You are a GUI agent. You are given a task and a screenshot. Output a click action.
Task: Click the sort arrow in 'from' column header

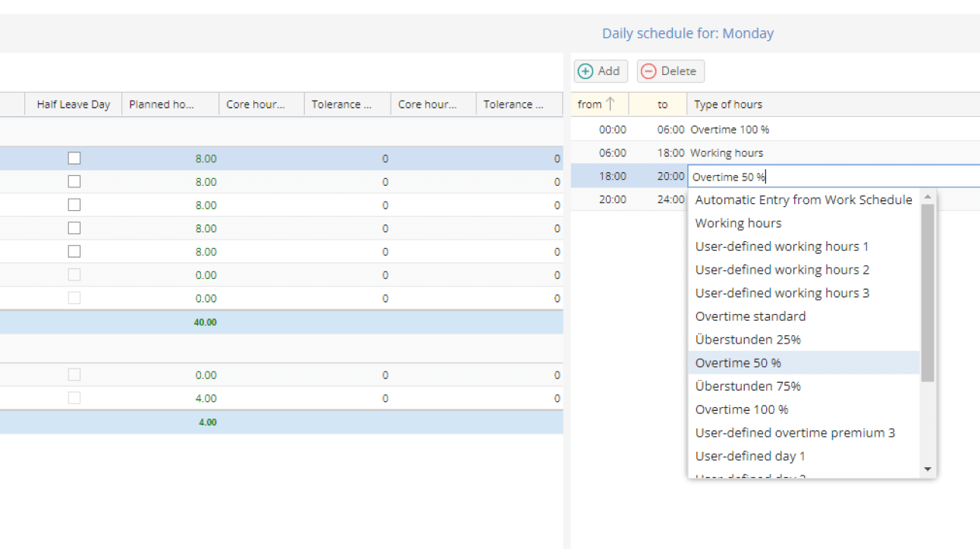611,105
